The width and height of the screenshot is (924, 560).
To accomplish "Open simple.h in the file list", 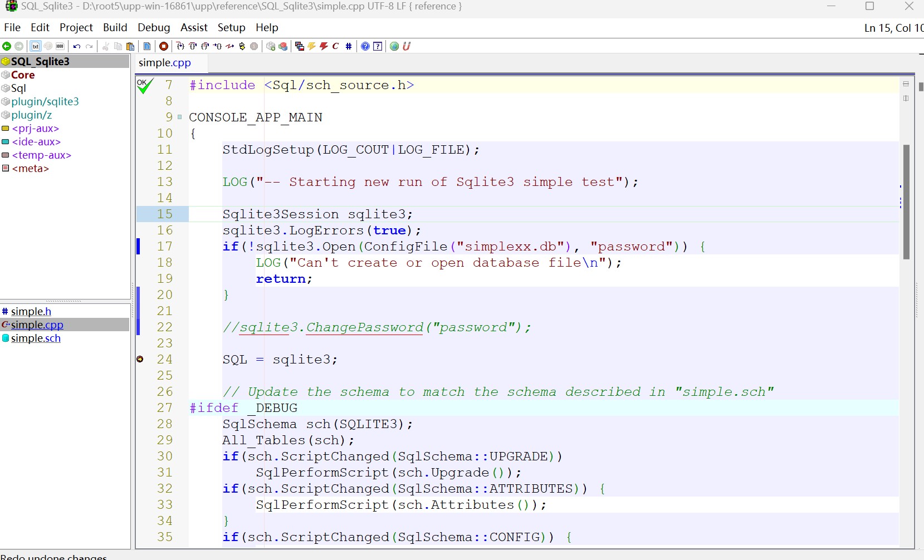I will (x=31, y=312).
